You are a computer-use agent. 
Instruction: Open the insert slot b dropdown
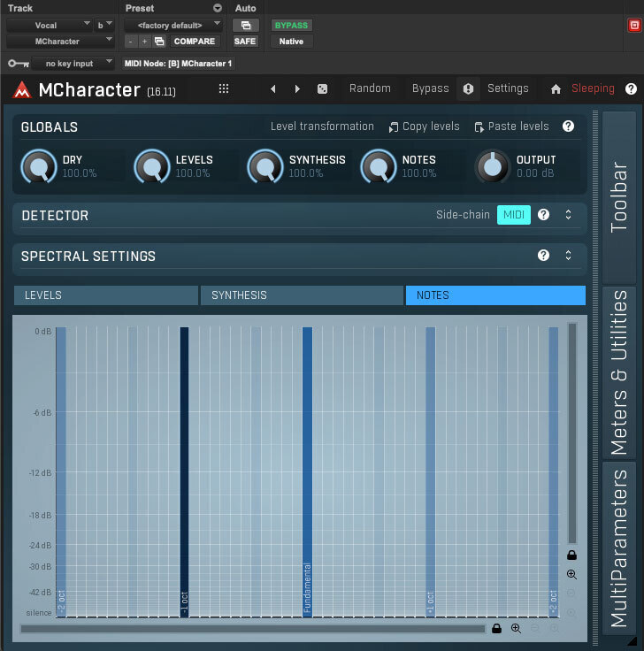click(104, 26)
